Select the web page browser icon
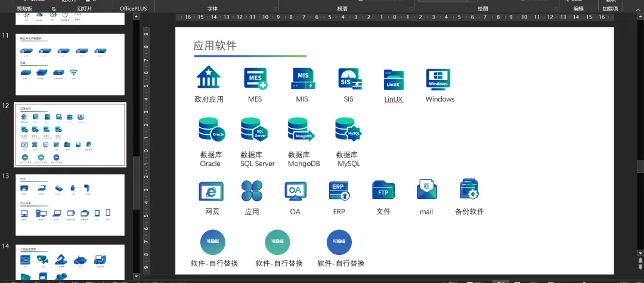This screenshot has width=644, height=283. (211, 191)
